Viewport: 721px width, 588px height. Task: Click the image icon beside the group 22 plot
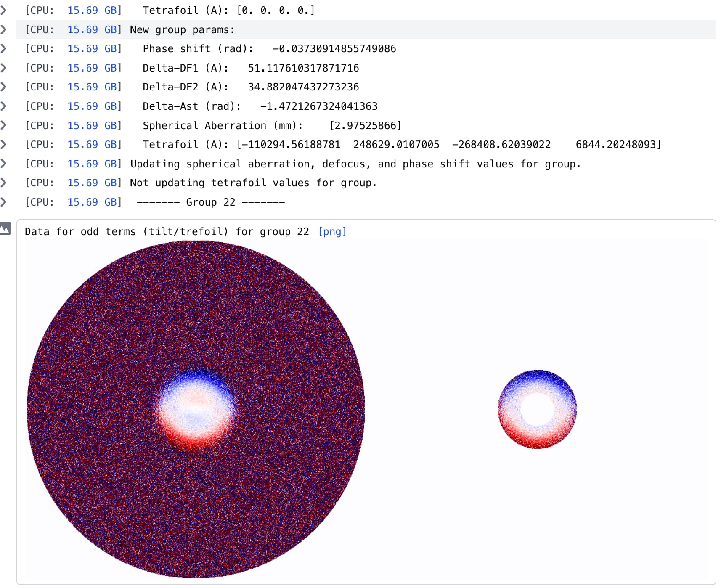[5, 228]
